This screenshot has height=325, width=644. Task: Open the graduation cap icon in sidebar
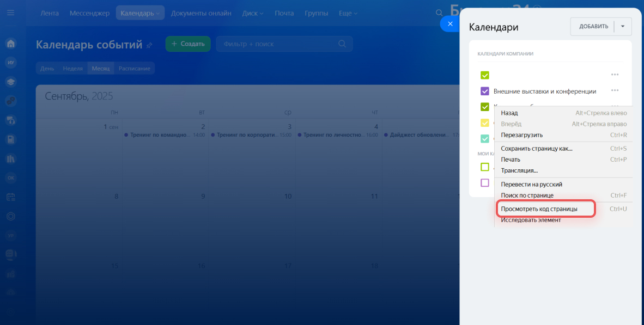point(11,82)
